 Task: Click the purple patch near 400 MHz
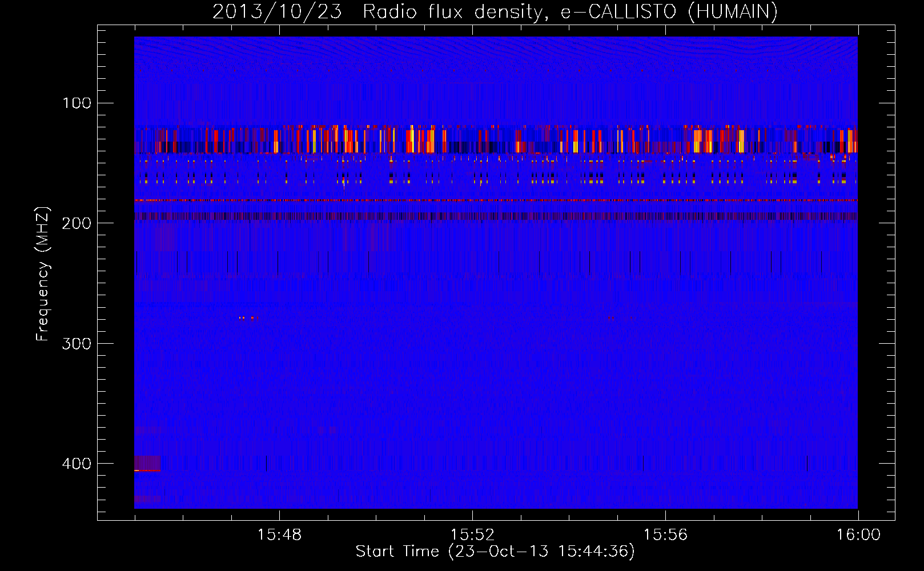click(147, 463)
